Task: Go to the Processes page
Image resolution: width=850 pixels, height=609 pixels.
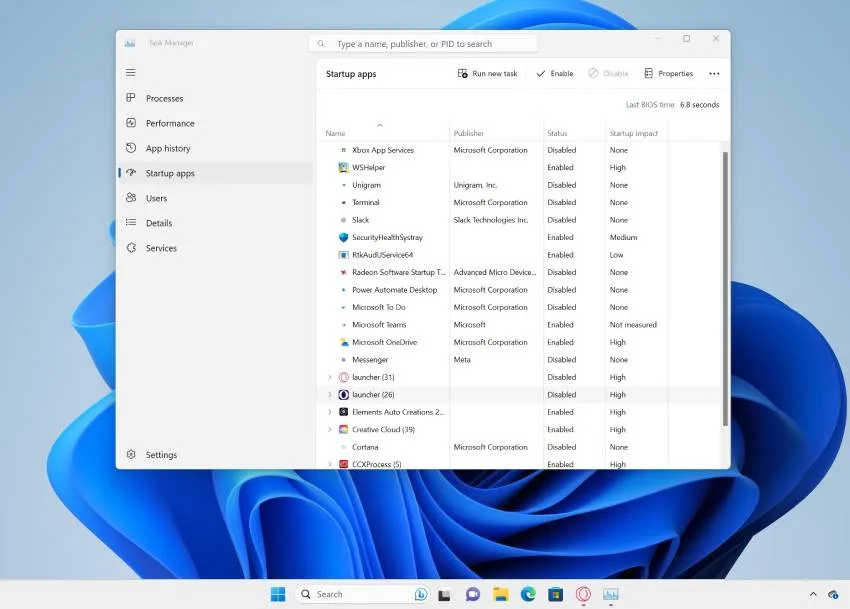Action: pyautogui.click(x=215, y=98)
